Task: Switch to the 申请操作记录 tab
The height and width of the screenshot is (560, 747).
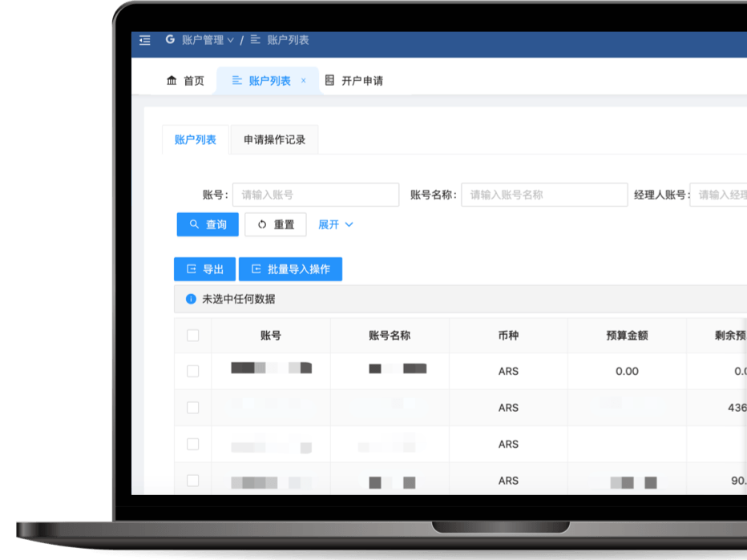Action: pyautogui.click(x=274, y=139)
